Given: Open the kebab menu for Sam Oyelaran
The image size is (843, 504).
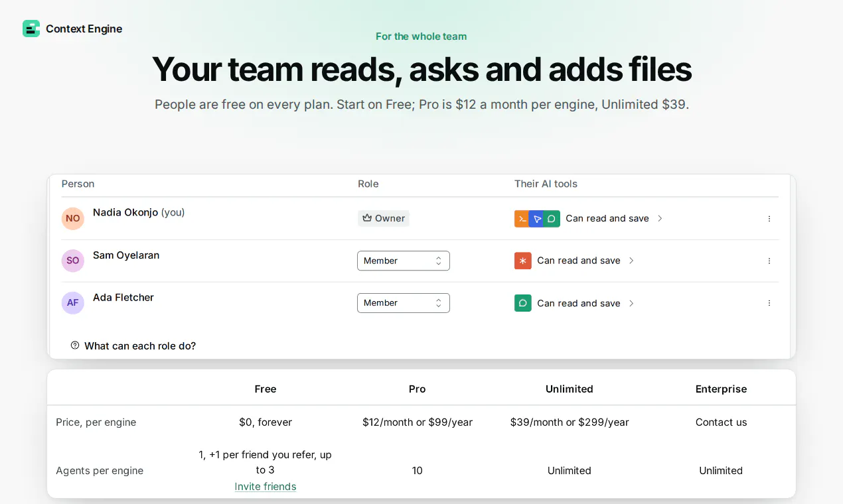Looking at the screenshot, I should click(x=769, y=261).
